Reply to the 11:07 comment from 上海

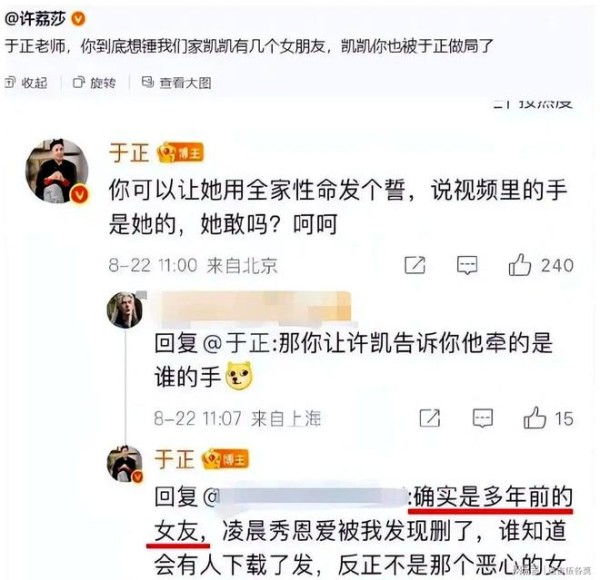(x=483, y=418)
